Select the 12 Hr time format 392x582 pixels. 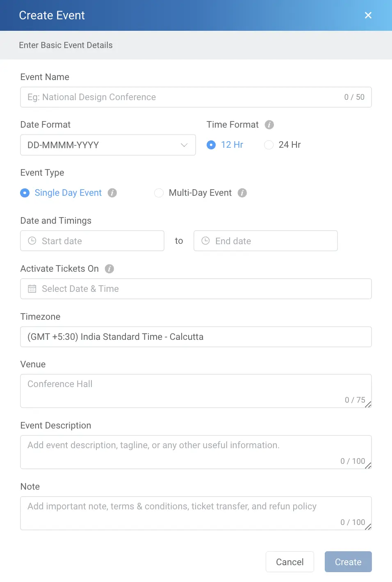(211, 144)
